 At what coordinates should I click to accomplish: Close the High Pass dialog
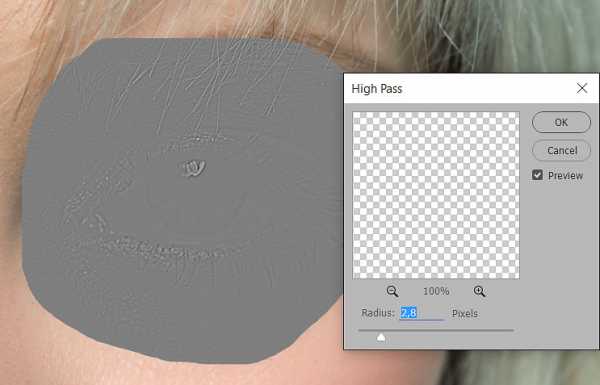[582, 88]
